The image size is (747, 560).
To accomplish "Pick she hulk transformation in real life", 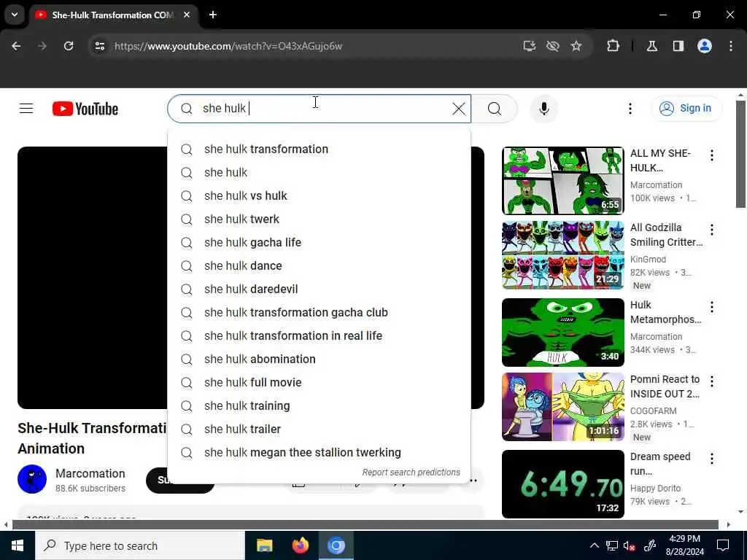I will coord(320,335).
